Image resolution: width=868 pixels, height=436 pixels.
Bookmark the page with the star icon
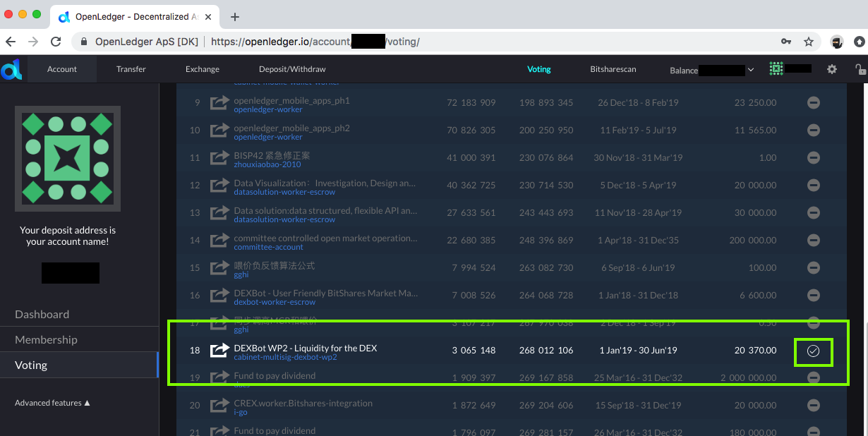[x=809, y=42]
